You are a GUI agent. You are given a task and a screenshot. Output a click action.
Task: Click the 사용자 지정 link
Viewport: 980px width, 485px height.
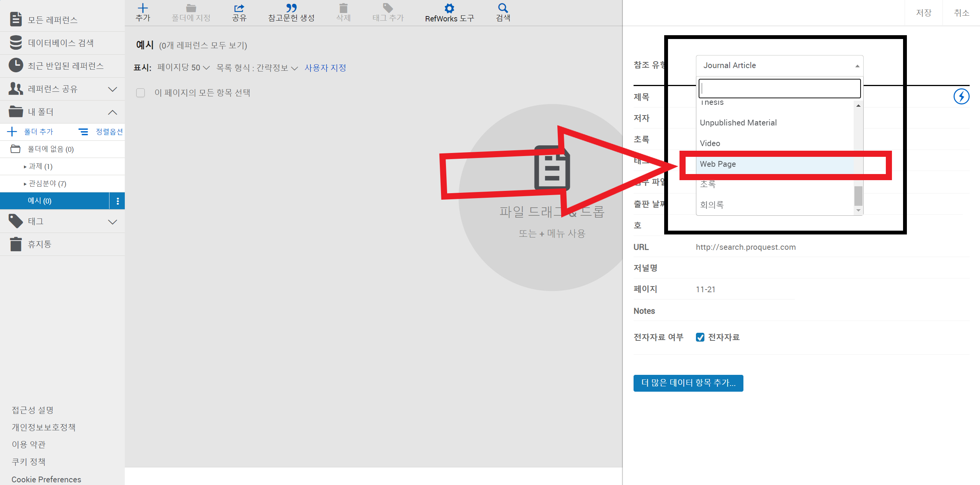pyautogui.click(x=325, y=68)
